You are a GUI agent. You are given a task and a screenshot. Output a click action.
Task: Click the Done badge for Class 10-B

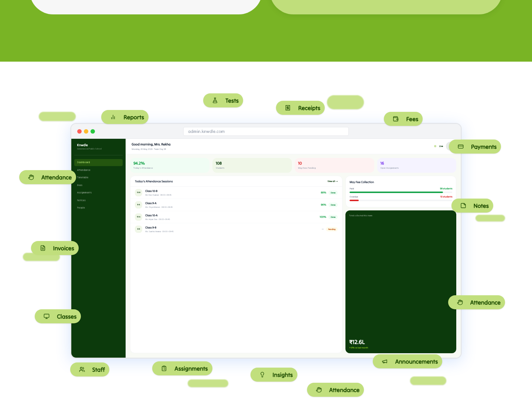333,193
